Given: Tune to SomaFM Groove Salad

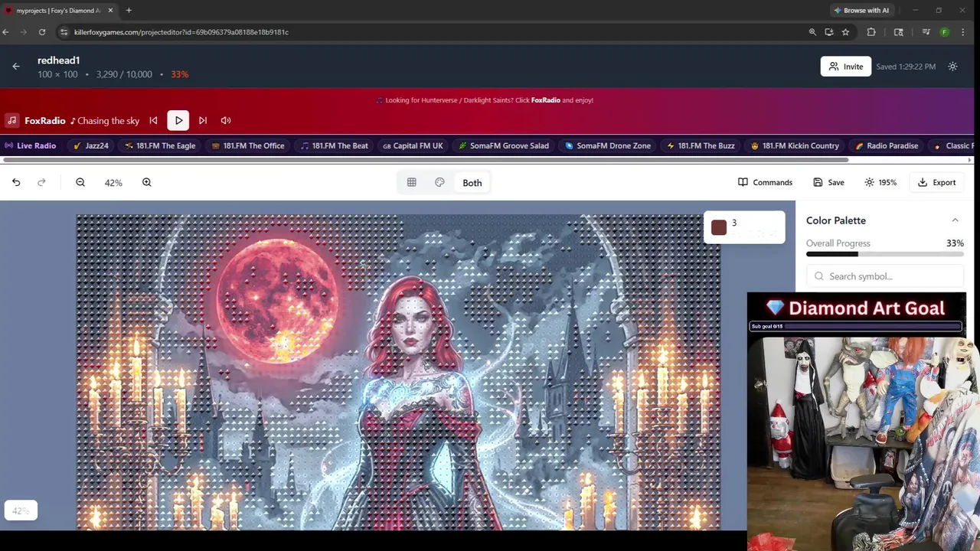Looking at the screenshot, I should (x=504, y=145).
